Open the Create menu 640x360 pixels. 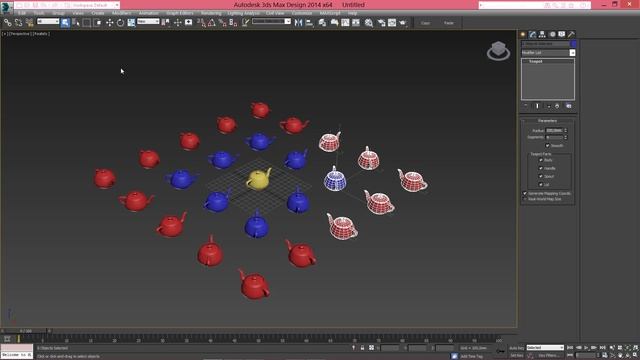tap(98, 13)
